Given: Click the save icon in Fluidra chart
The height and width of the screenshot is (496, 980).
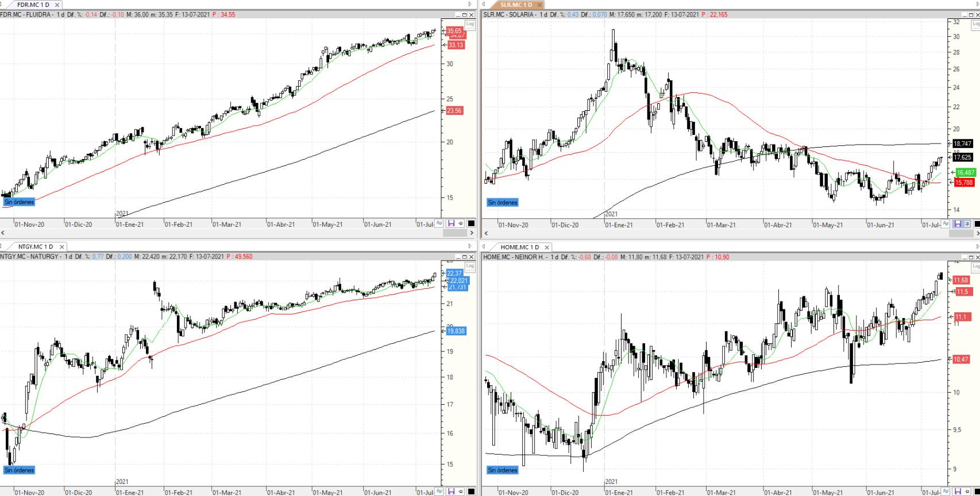Looking at the screenshot, I should coord(451,223).
